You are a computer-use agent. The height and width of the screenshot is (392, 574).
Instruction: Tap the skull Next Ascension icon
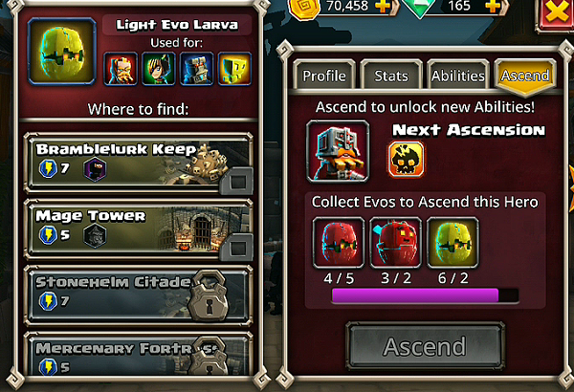(406, 160)
